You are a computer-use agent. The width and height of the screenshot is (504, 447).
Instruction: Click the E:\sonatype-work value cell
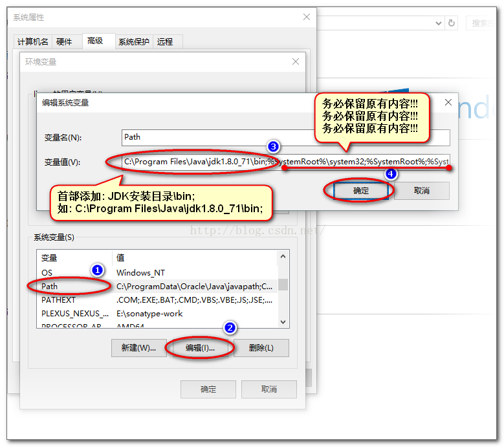pos(149,313)
